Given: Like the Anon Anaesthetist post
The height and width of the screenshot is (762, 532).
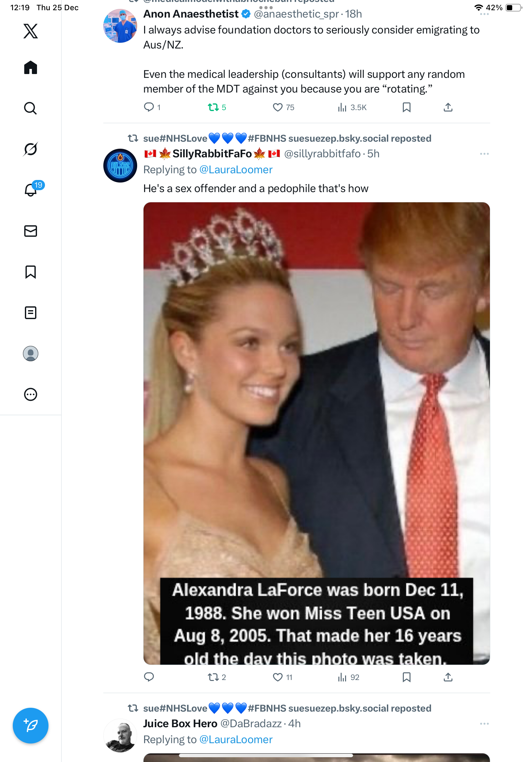Looking at the screenshot, I should point(277,108).
